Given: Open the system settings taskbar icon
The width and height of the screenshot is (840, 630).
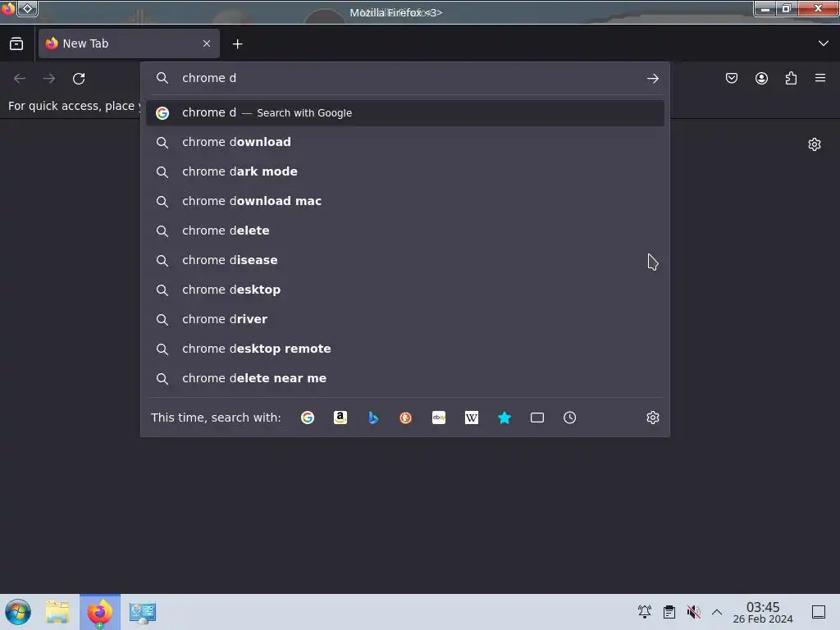Looking at the screenshot, I should click(x=143, y=613).
